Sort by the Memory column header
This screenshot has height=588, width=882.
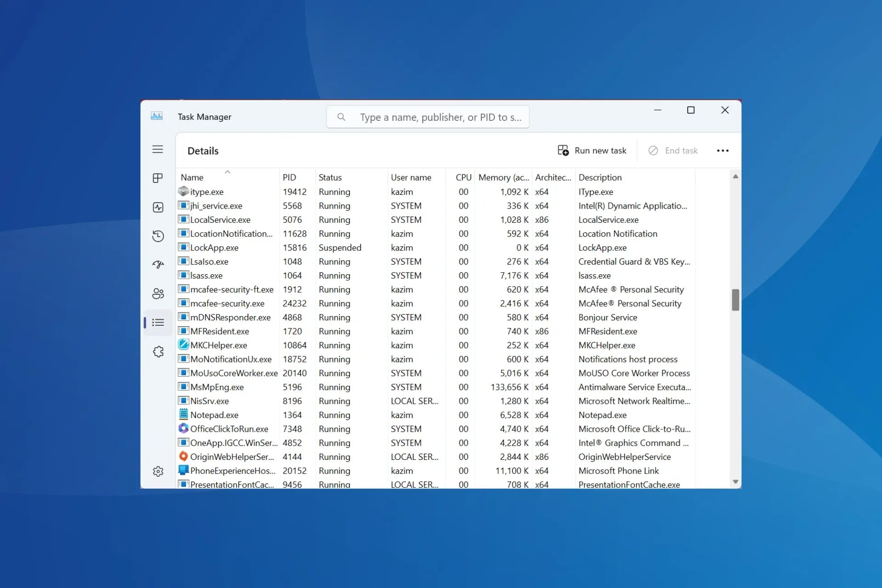click(x=503, y=177)
